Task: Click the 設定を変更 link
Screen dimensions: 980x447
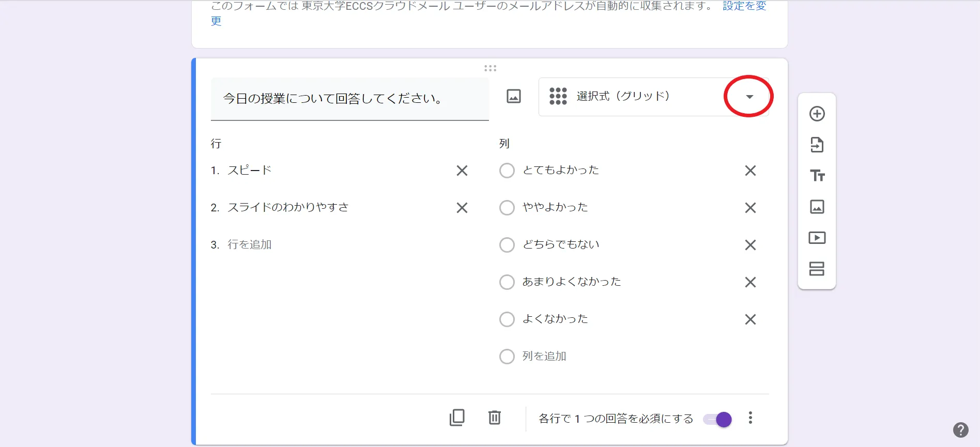Action: tap(744, 6)
